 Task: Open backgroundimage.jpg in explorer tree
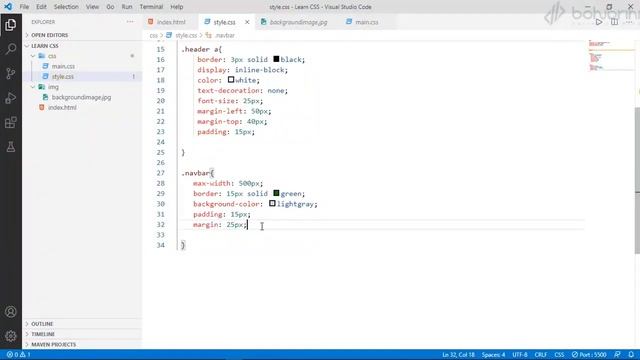tap(81, 97)
